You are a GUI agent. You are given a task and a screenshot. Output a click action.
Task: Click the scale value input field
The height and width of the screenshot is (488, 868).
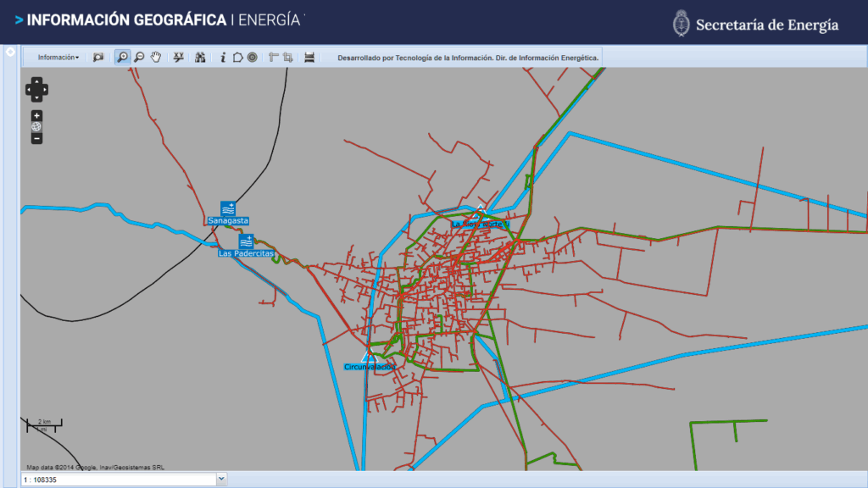tap(118, 480)
